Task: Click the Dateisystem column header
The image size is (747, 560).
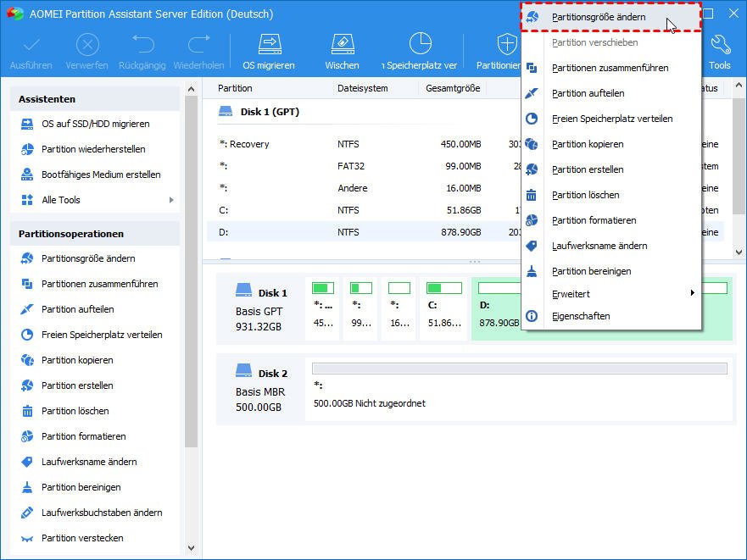Action: pyautogui.click(x=363, y=88)
